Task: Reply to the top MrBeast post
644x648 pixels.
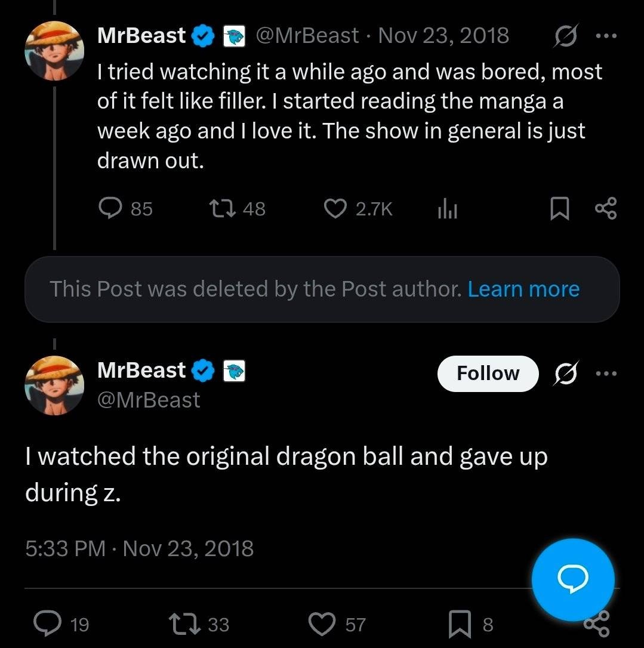Action: (110, 208)
